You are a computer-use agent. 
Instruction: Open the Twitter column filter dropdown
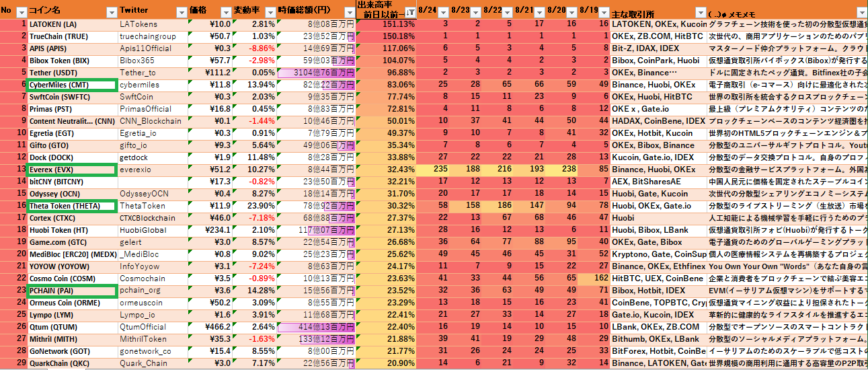180,12
